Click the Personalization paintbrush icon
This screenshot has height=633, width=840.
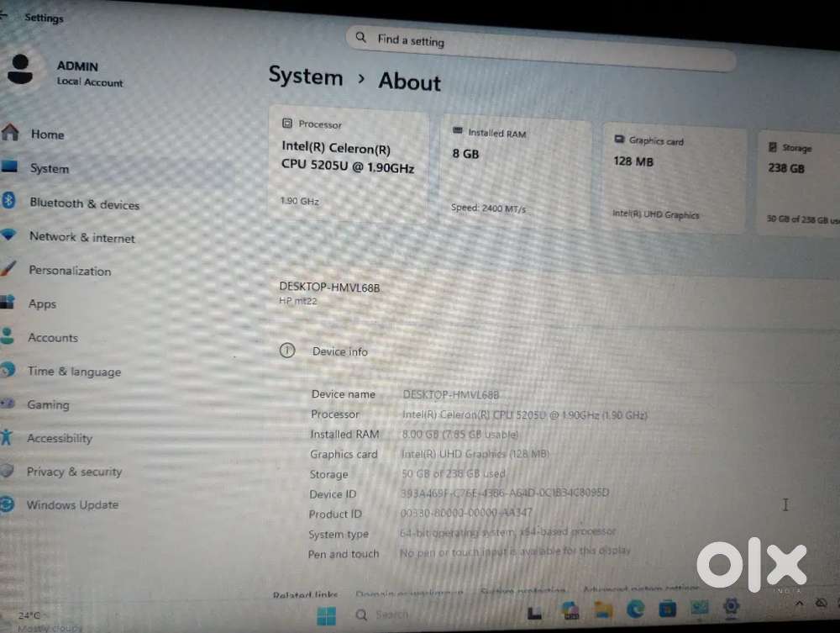8,267
